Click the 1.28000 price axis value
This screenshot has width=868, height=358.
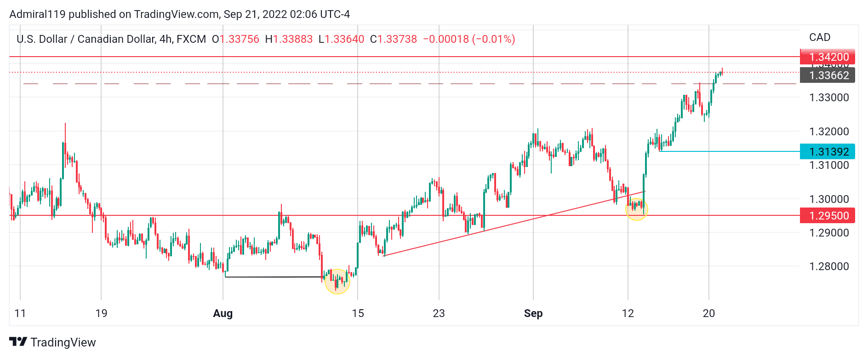pos(829,266)
